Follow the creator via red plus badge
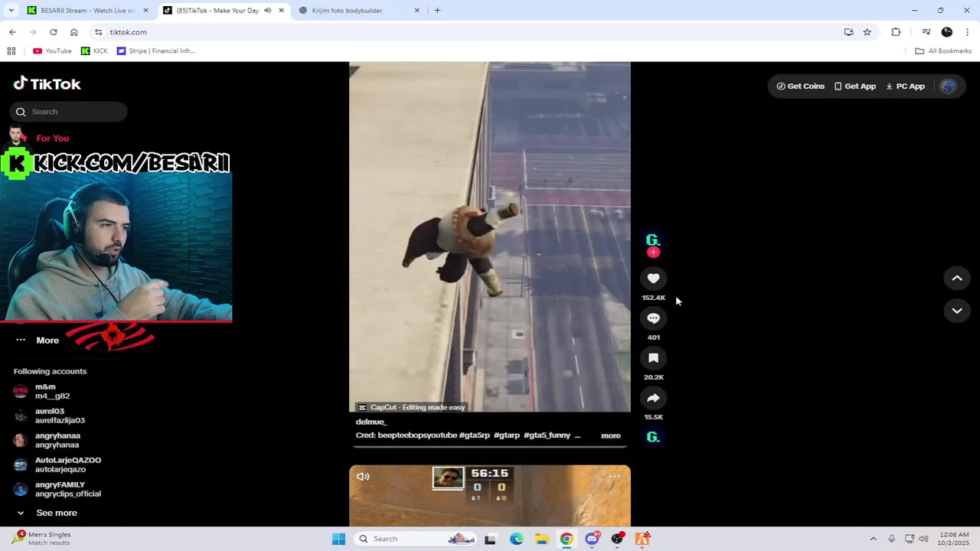The height and width of the screenshot is (551, 980). (653, 253)
